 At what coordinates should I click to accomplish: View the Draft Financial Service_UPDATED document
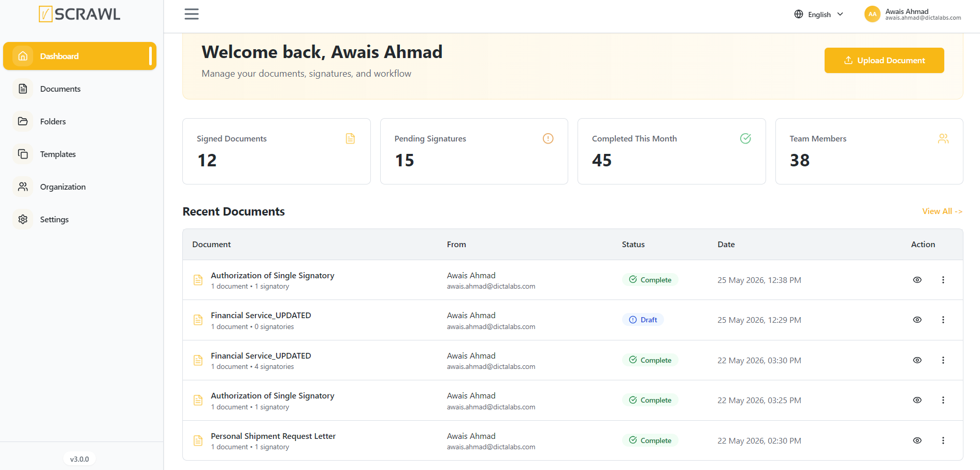tap(917, 320)
